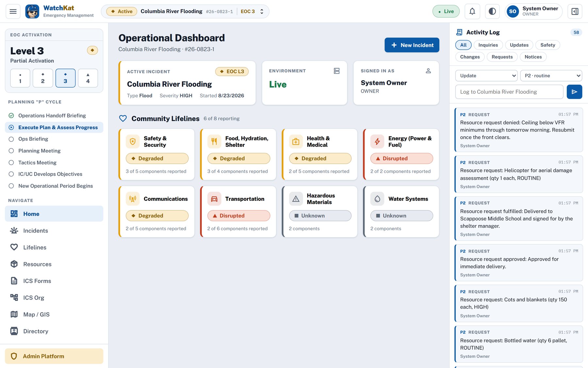Click the notifications bell icon
Screen dimensions: 588x368
(x=472, y=11)
